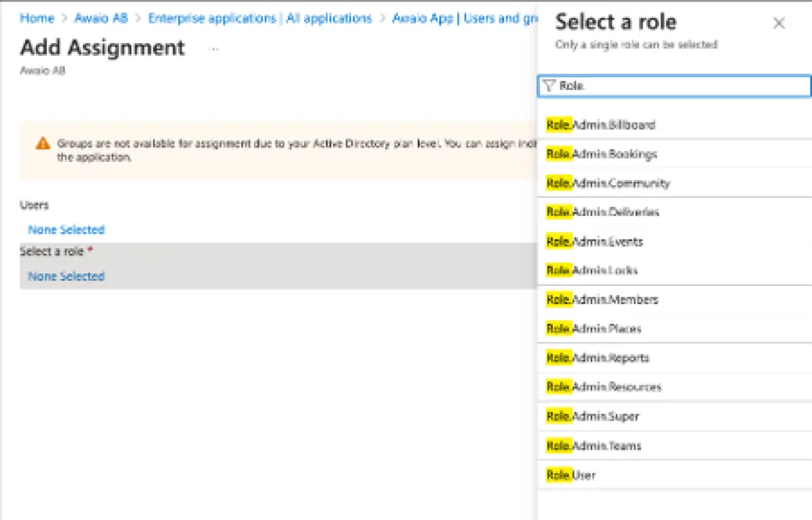The image size is (812, 520).
Task: Choose Role.Admin.Locks
Action: point(675,270)
